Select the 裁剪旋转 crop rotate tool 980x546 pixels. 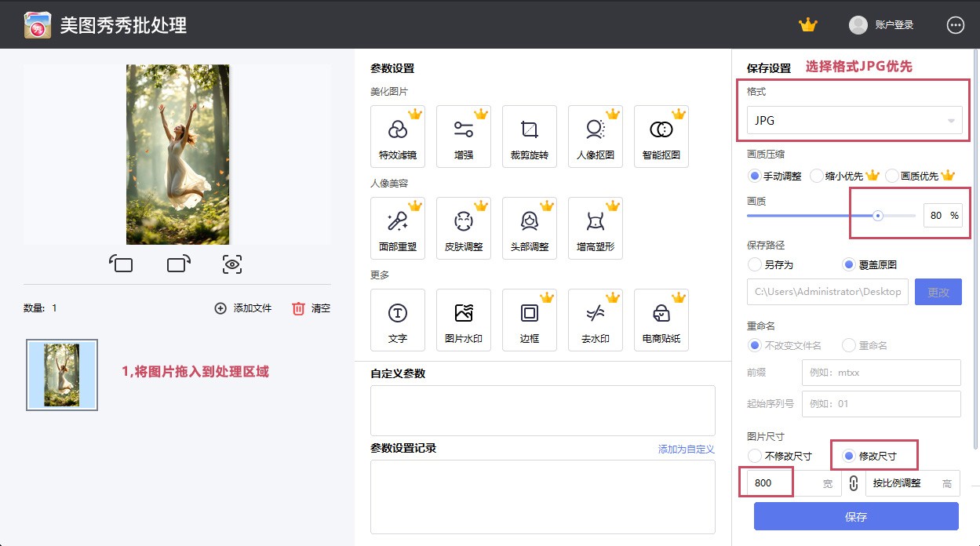tap(529, 136)
